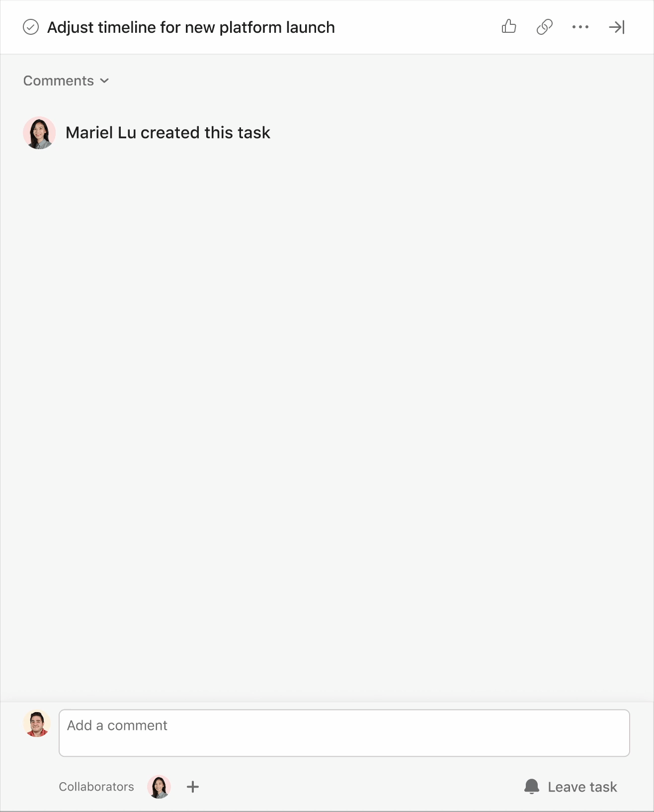The height and width of the screenshot is (812, 654).
Task: Like this task with the thumbs-up icon
Action: pos(509,26)
